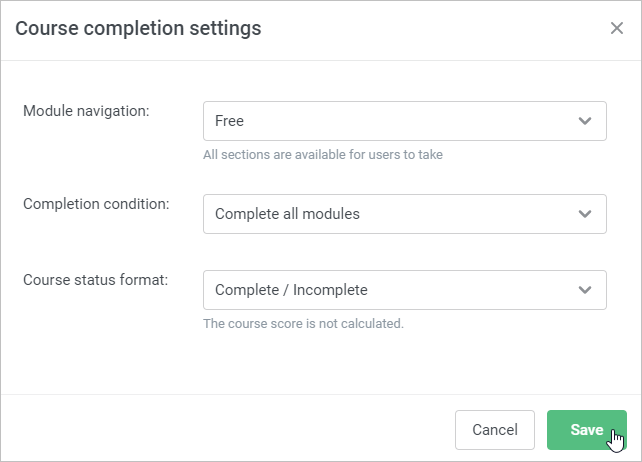Close the Course completion settings dialog
Image resolution: width=642 pixels, height=462 pixels.
coord(617,28)
